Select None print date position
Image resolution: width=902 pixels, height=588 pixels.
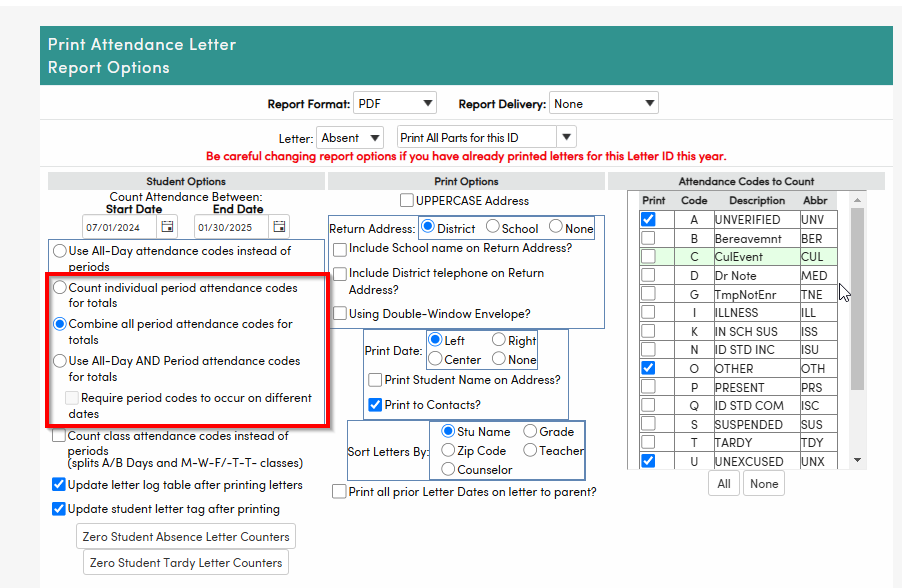pyautogui.click(x=499, y=359)
